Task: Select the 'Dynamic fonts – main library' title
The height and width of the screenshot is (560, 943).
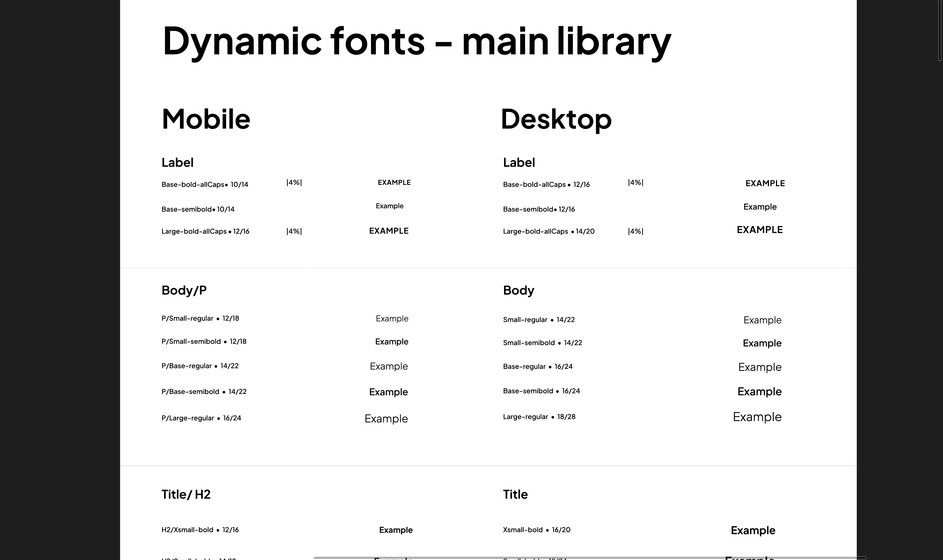Action: [417, 41]
